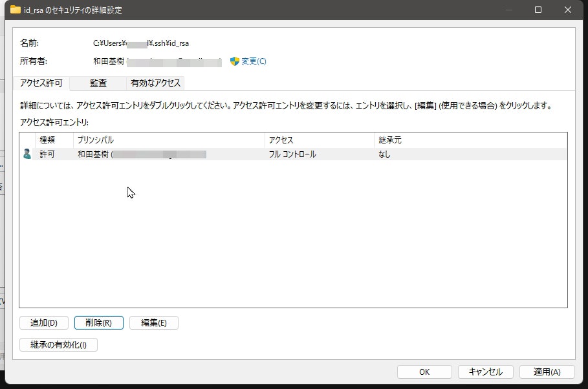Close the id_rsa security settings dialog

(x=568, y=10)
